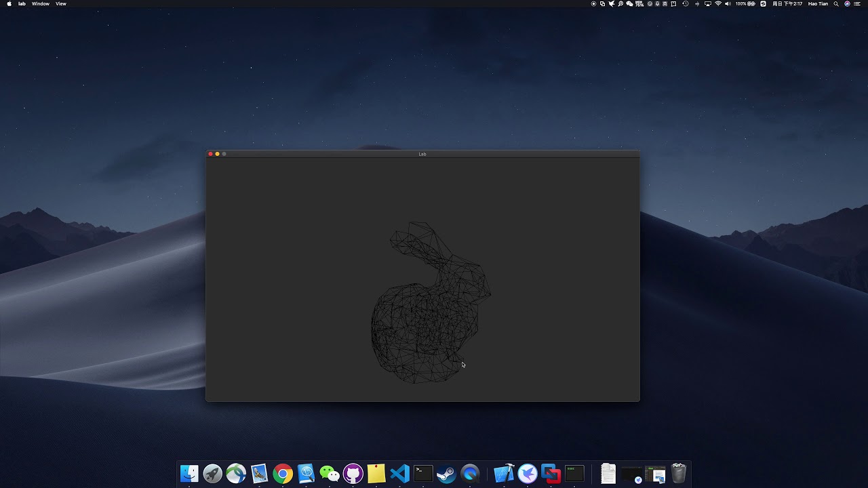Click the Hao Tian user name
Viewport: 868px width, 488px height.
tap(818, 3)
